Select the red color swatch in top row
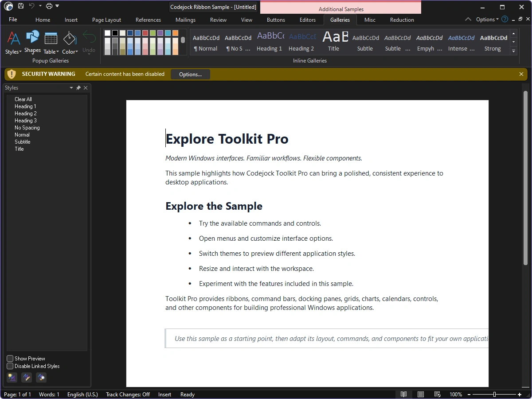 145,33
